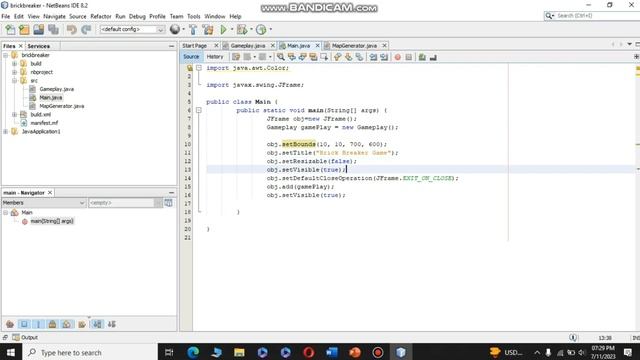Toggle Show Inherited Members in Navigator
The width and height of the screenshot is (640, 360).
10,324
